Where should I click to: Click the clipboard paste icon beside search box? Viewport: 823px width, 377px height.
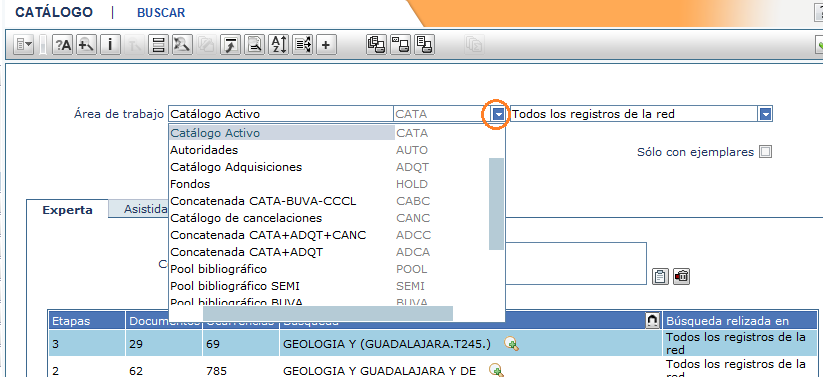tap(660, 276)
